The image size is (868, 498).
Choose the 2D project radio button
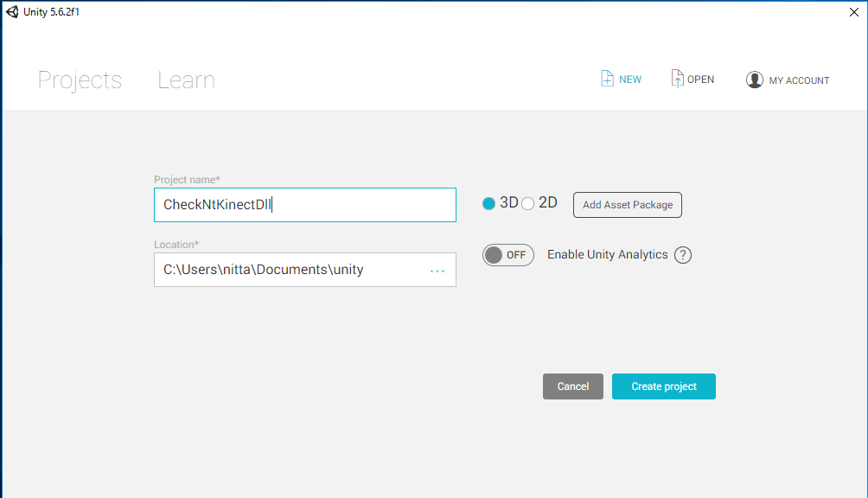528,203
